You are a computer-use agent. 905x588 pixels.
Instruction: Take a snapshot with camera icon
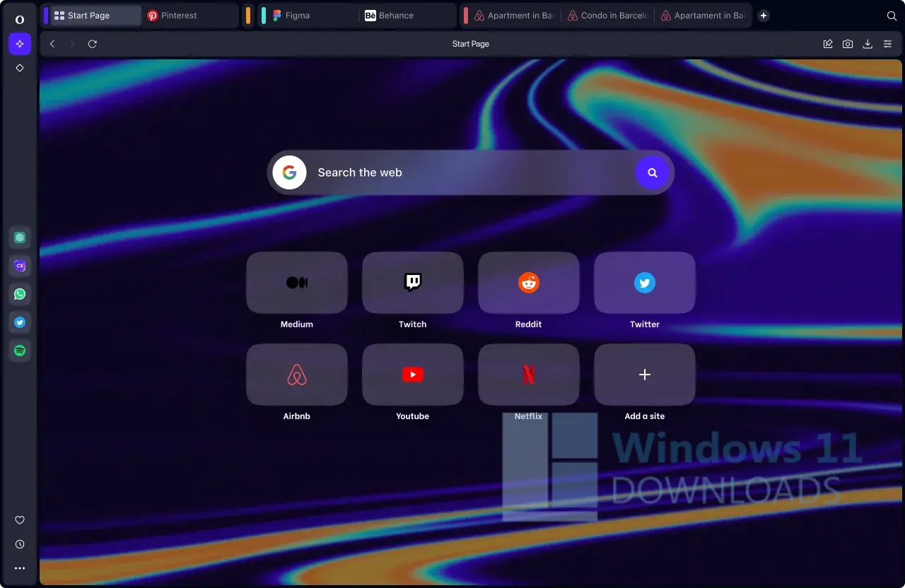(x=848, y=44)
